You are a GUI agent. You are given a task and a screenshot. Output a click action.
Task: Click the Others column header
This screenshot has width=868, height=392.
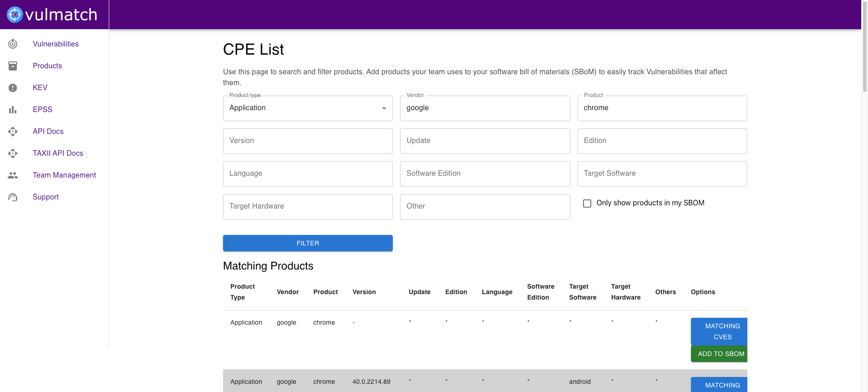(x=665, y=292)
